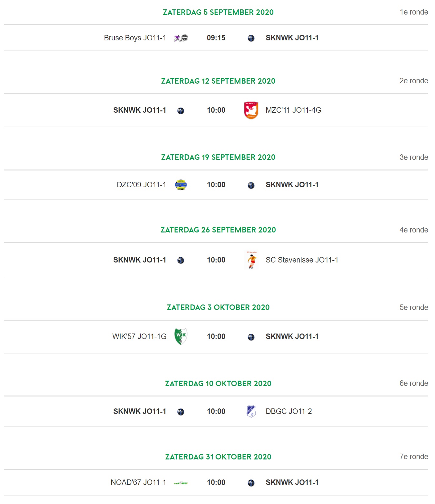This screenshot has width=435, height=504.
Task: Click the Bruse Boys club logo
Action: pyautogui.click(x=181, y=38)
